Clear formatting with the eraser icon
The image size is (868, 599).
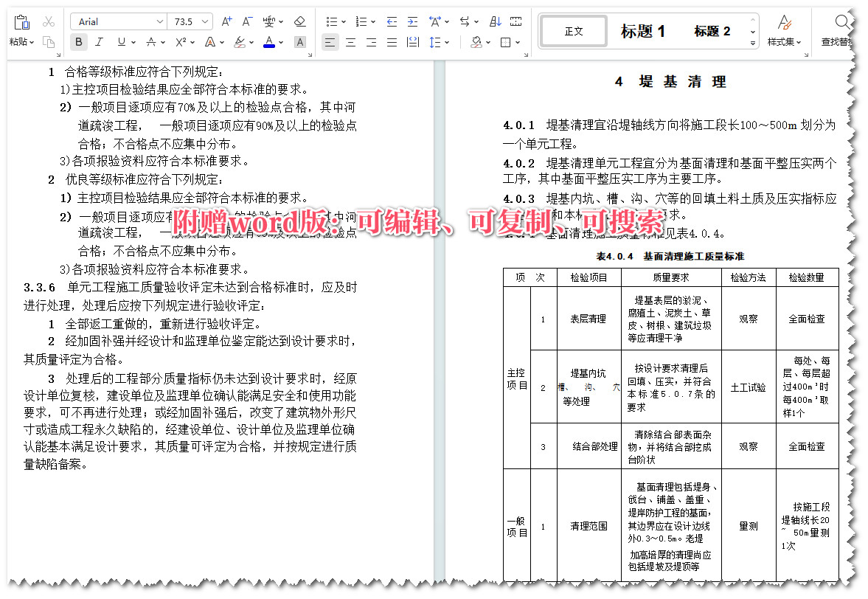pyautogui.click(x=299, y=21)
